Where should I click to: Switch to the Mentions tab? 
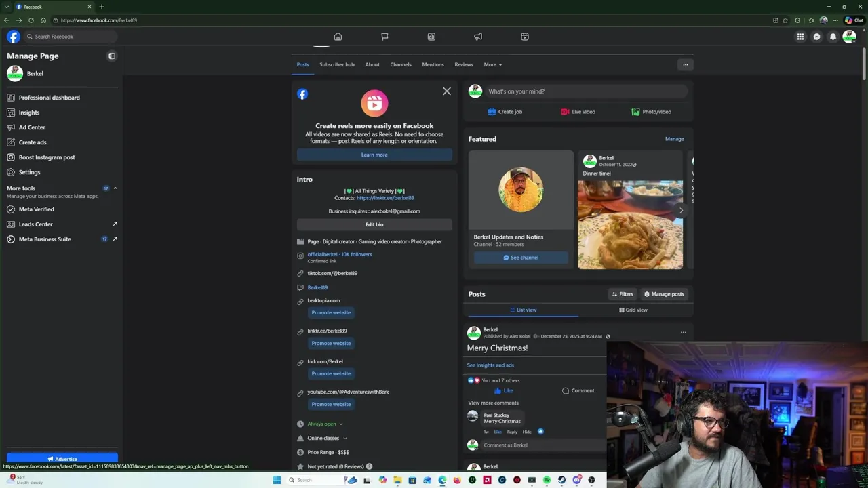[x=433, y=64]
